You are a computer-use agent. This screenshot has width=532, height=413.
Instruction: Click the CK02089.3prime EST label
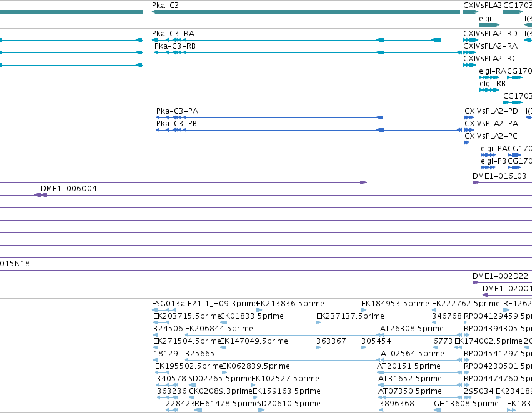[x=221, y=391]
